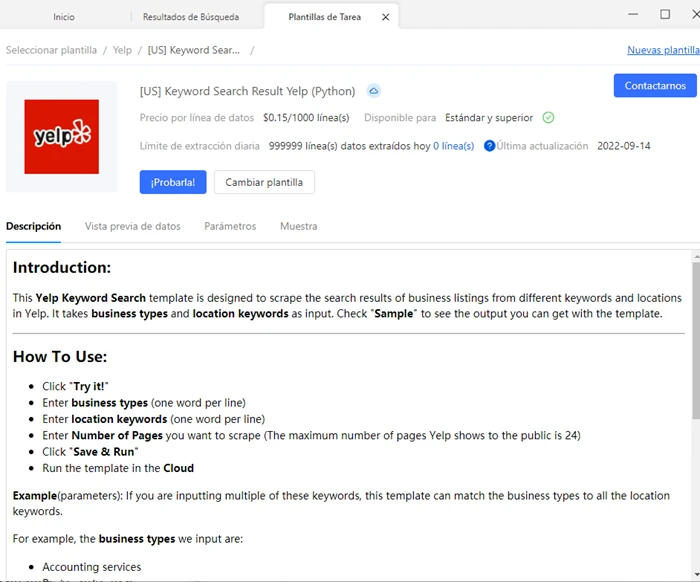Image resolution: width=700 pixels, height=582 pixels.
Task: Click the 'Run the template in the Cloud' bullet
Action: point(118,468)
